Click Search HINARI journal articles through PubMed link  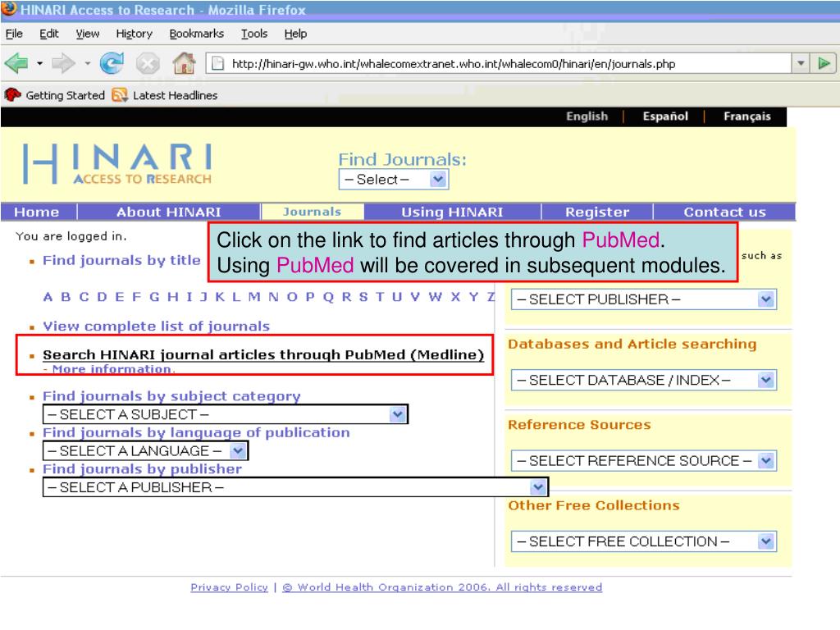pyautogui.click(x=263, y=354)
